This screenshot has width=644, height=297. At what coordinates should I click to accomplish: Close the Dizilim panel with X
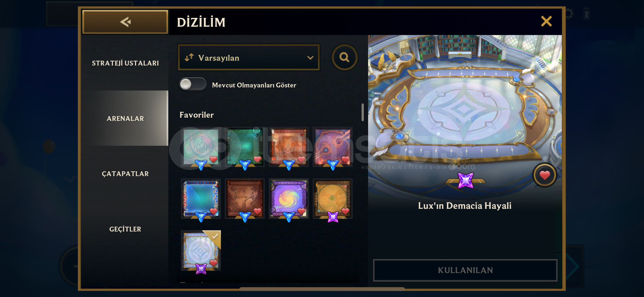(x=546, y=21)
